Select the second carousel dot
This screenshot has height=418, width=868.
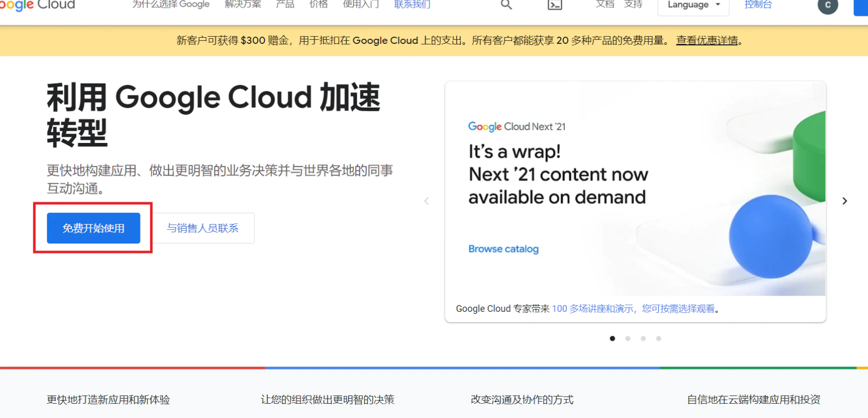[628, 338]
